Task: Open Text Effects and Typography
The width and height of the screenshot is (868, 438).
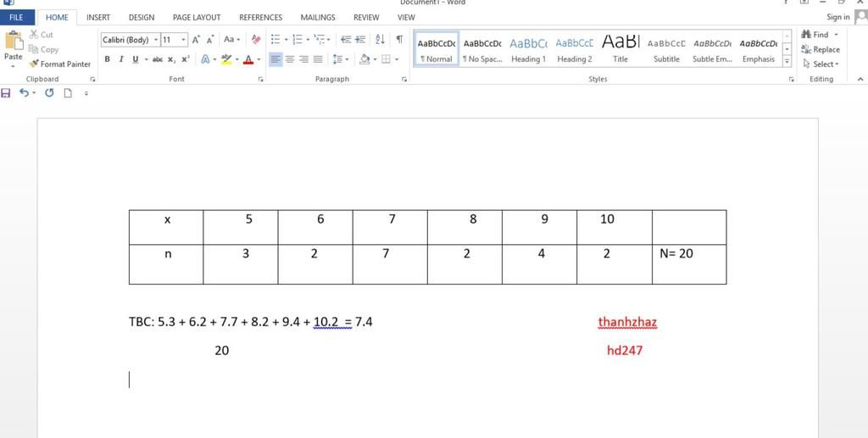Action: [205, 59]
